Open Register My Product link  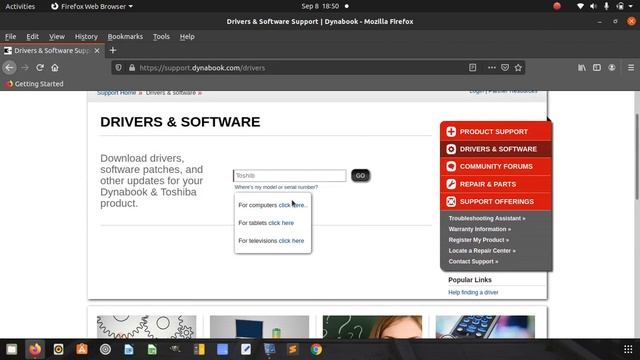(x=479, y=240)
